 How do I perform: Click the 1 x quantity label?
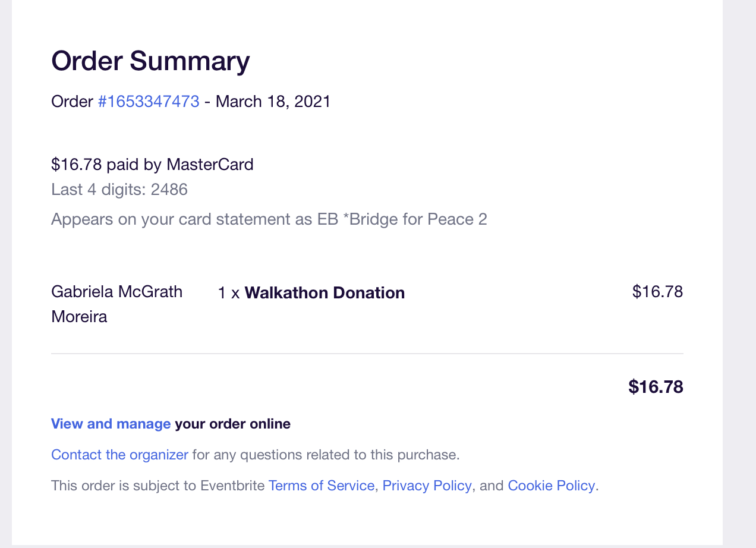tap(229, 293)
